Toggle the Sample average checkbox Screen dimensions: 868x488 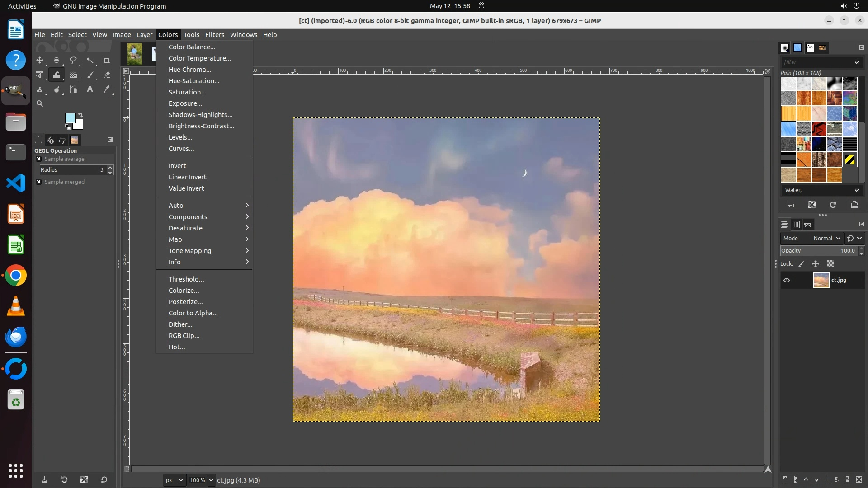pyautogui.click(x=39, y=159)
